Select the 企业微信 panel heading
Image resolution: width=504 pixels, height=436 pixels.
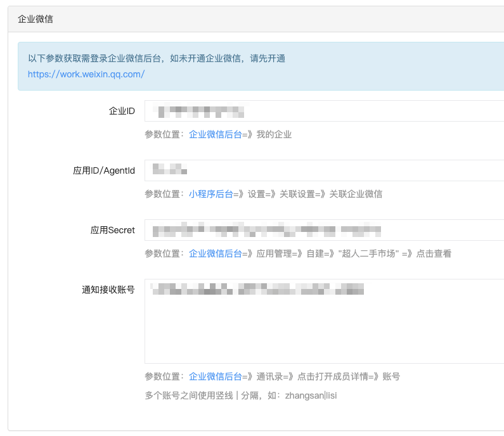(x=36, y=19)
